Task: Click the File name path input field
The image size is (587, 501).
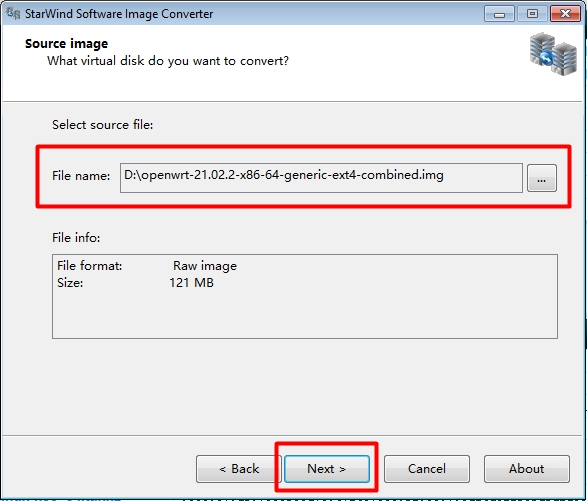Action: click(321, 178)
